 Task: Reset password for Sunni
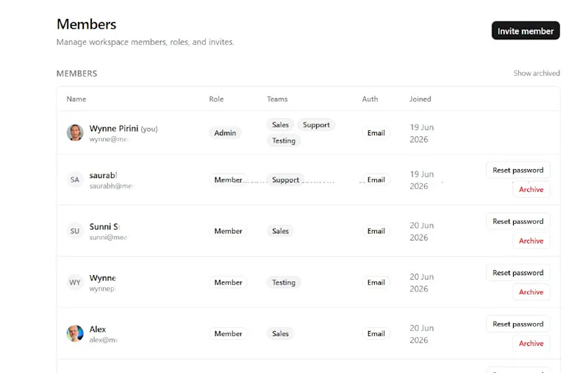pos(518,221)
